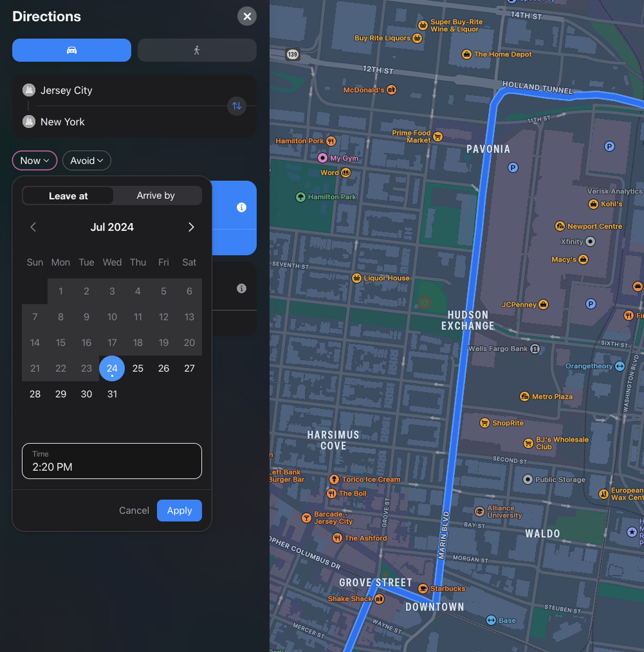Select July 30 in the calendar

pyautogui.click(x=86, y=394)
